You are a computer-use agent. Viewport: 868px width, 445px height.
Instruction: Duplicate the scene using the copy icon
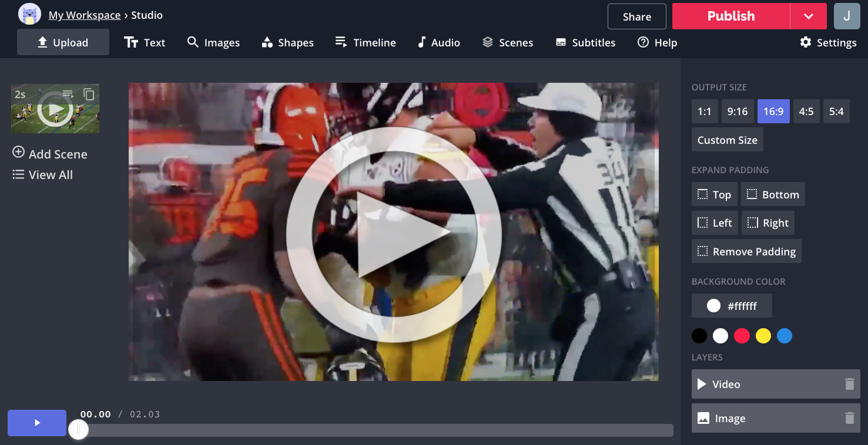pyautogui.click(x=89, y=94)
